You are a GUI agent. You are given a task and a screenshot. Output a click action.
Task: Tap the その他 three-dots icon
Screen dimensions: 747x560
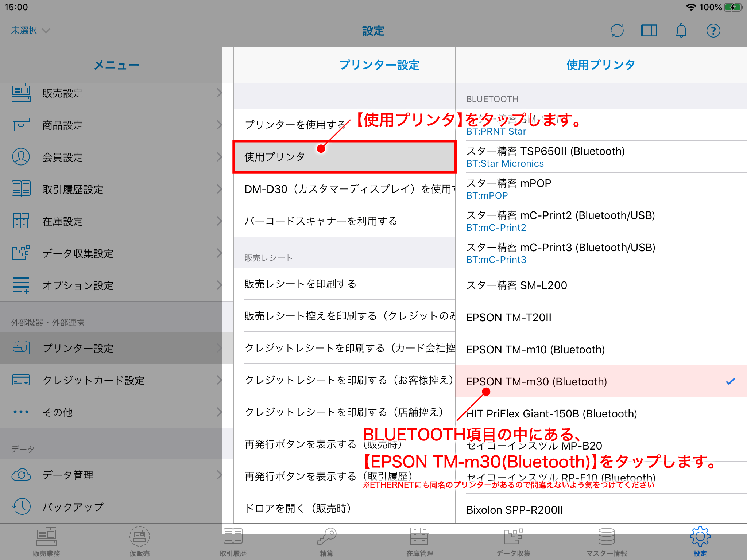pos(21,412)
